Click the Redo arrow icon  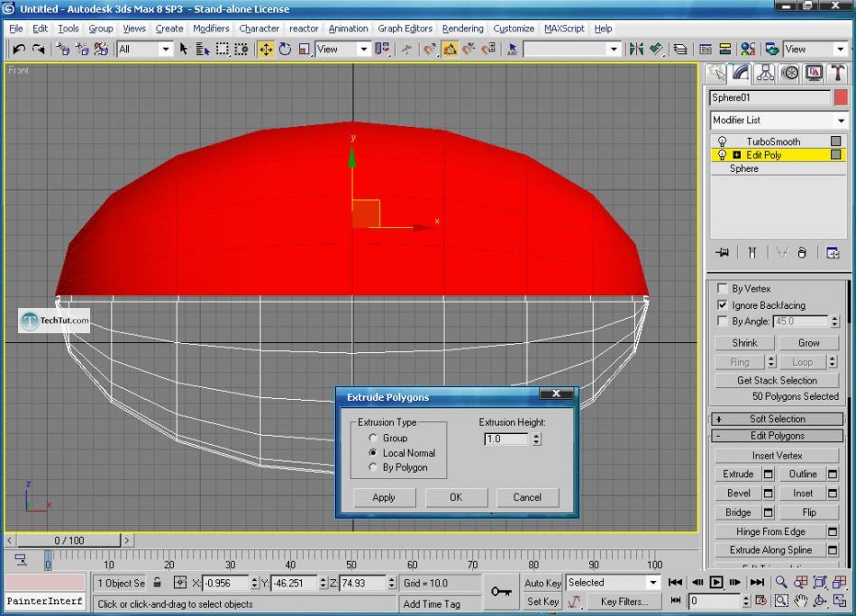[x=38, y=50]
